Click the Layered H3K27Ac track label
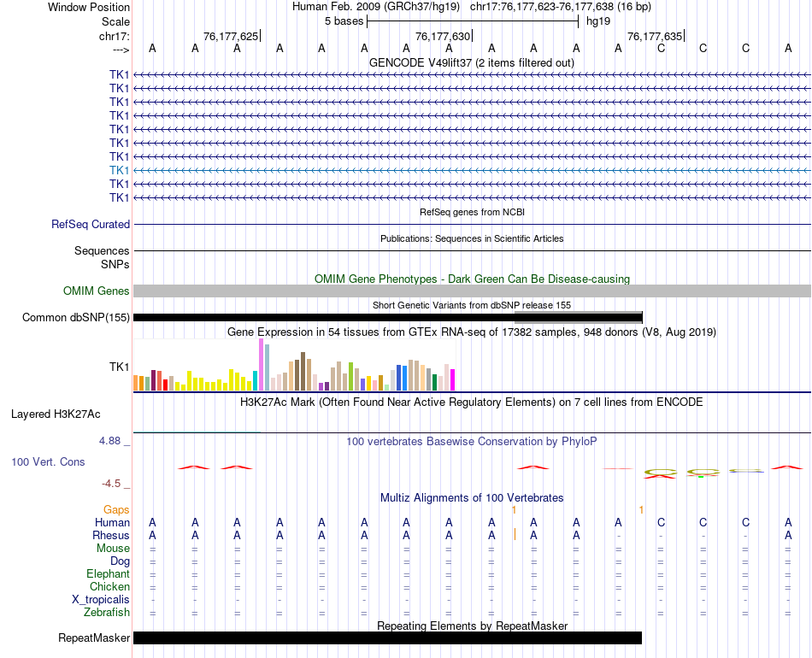Screen dimensions: 812x658 (x=56, y=414)
